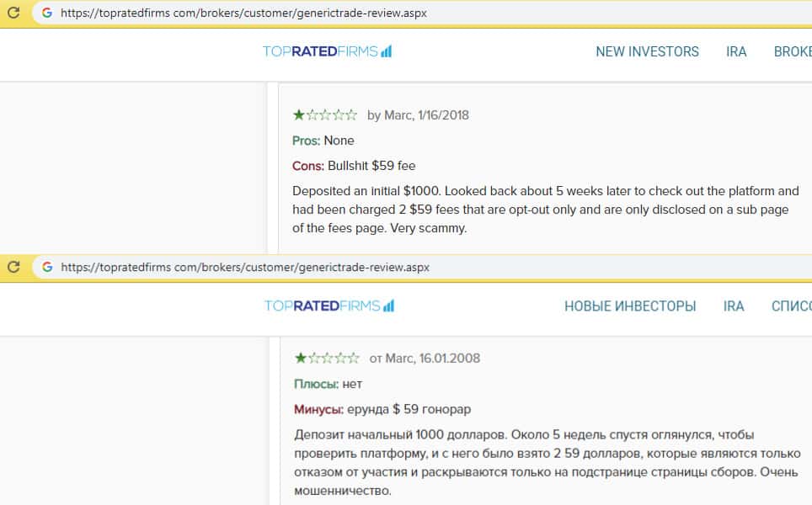Click the Google icon in the upper address bar
The width and height of the screenshot is (812, 505).
pyautogui.click(x=46, y=13)
